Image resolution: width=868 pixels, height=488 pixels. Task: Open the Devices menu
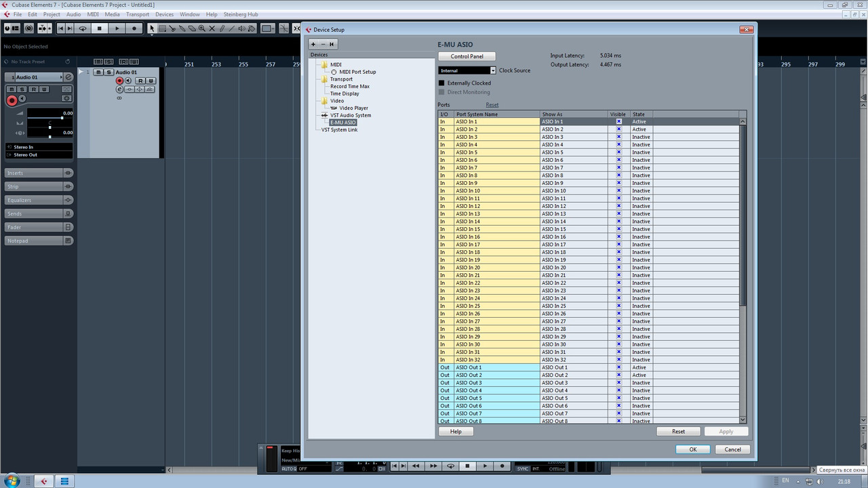click(x=164, y=14)
